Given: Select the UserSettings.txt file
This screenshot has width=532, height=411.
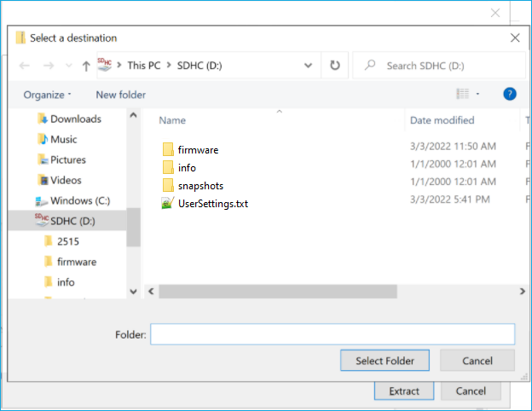Looking at the screenshot, I should tap(212, 204).
